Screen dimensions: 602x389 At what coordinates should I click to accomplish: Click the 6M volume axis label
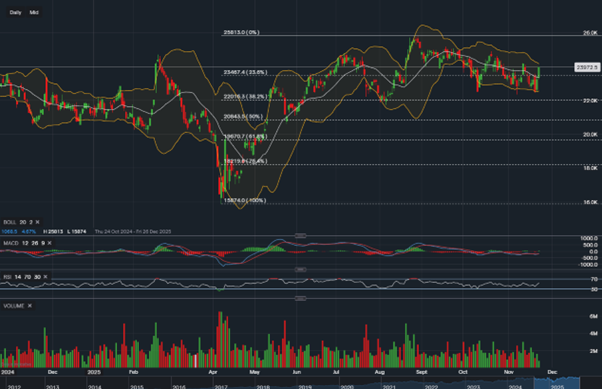(594, 316)
